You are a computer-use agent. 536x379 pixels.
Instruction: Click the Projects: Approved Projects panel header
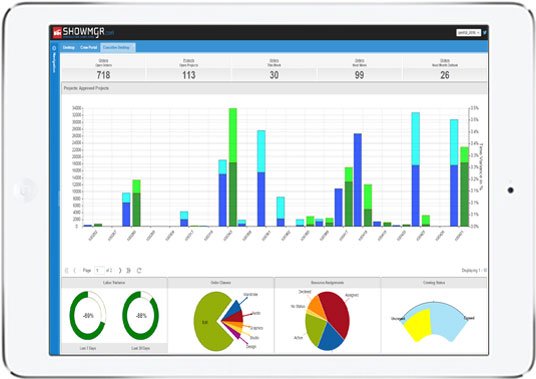(274, 88)
